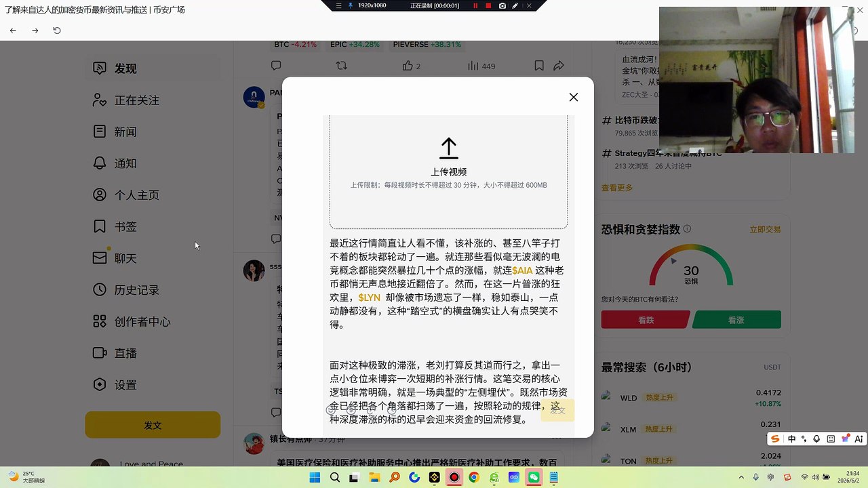This screenshot has width=868, height=488.
Task: Click the 个人主页 profile icon
Action: coord(100,195)
